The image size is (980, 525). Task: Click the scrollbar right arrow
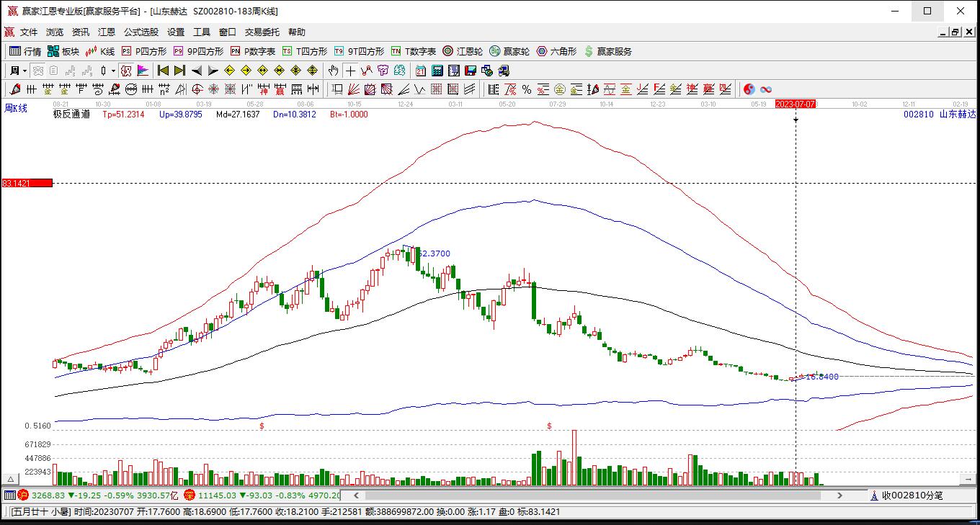[839, 495]
